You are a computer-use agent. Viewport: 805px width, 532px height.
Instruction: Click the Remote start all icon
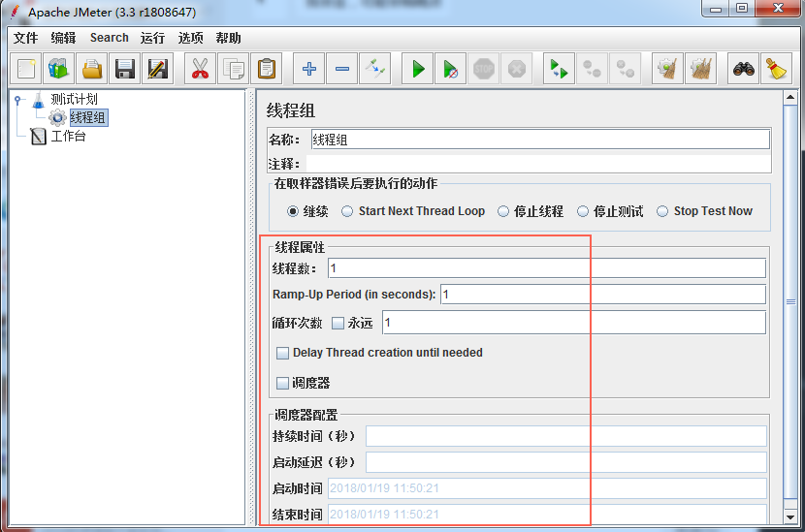pos(559,69)
